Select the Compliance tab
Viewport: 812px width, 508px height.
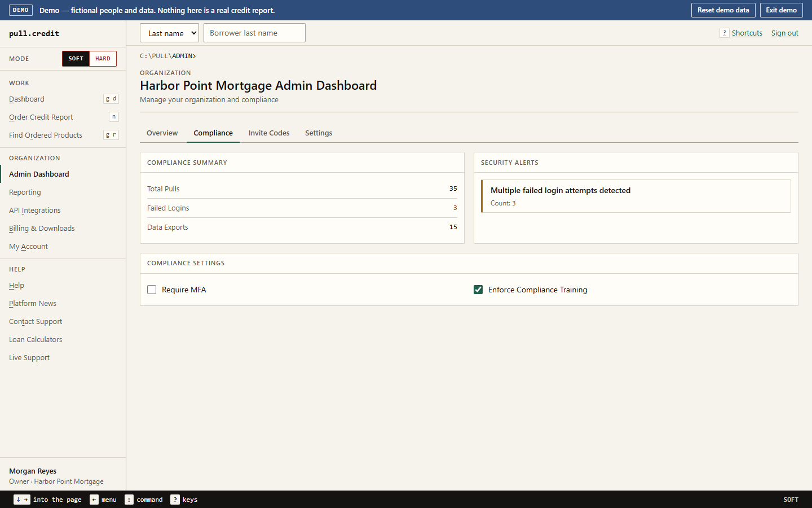point(213,133)
